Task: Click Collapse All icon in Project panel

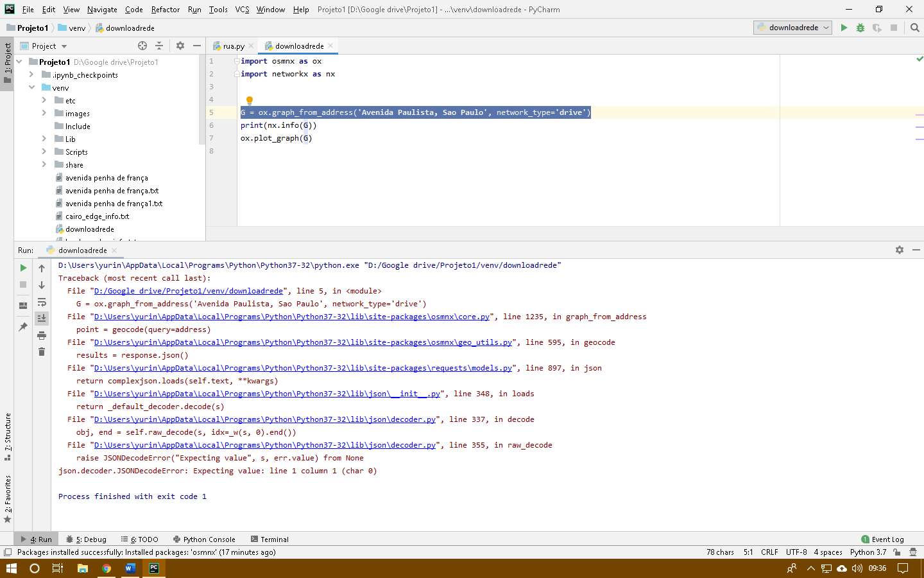Action: pos(159,46)
